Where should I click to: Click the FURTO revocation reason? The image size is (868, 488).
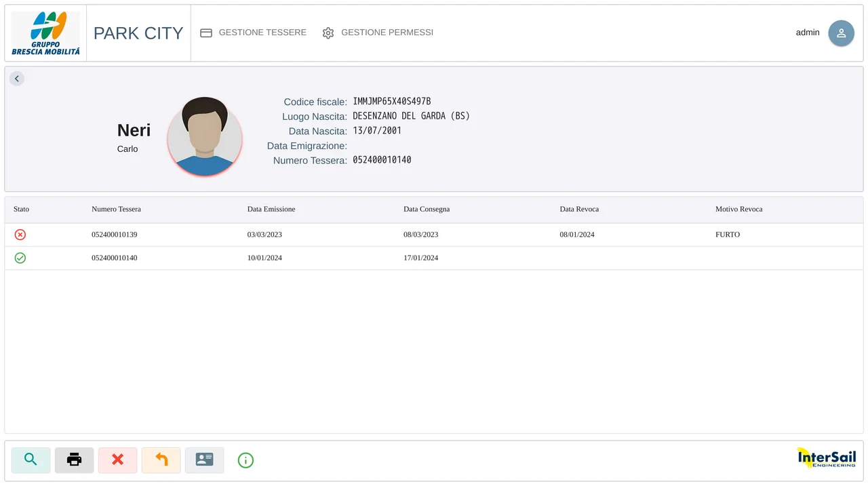(728, 235)
